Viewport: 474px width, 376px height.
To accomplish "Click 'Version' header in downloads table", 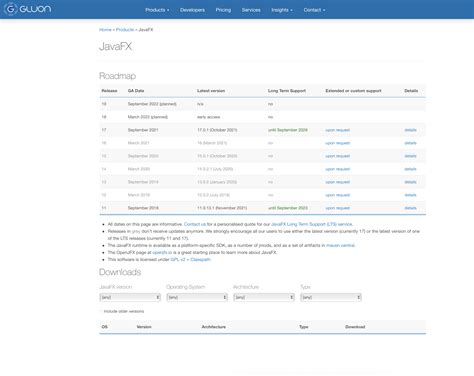I will click(144, 327).
